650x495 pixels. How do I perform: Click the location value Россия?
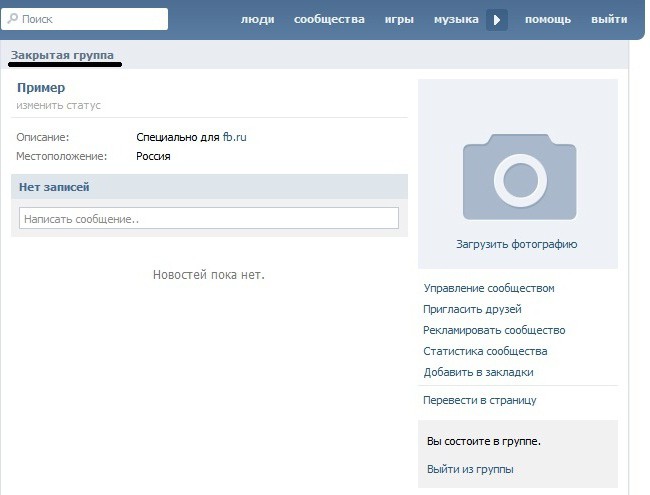(153, 156)
